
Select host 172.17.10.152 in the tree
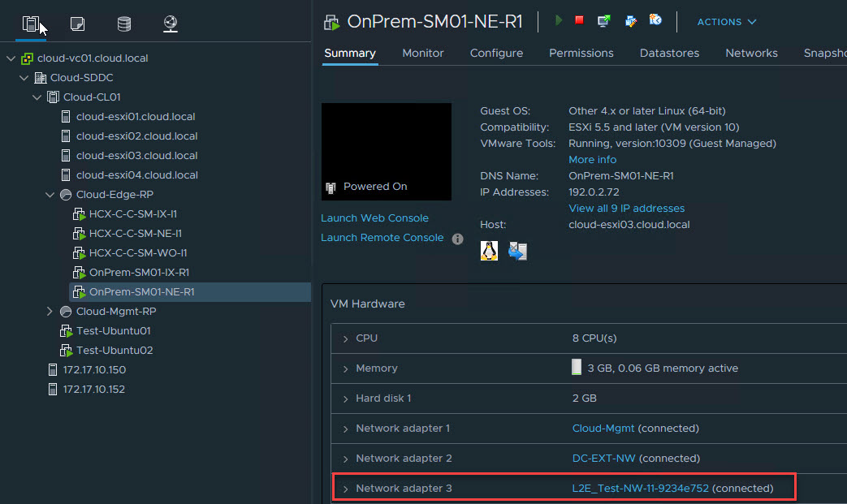[94, 389]
